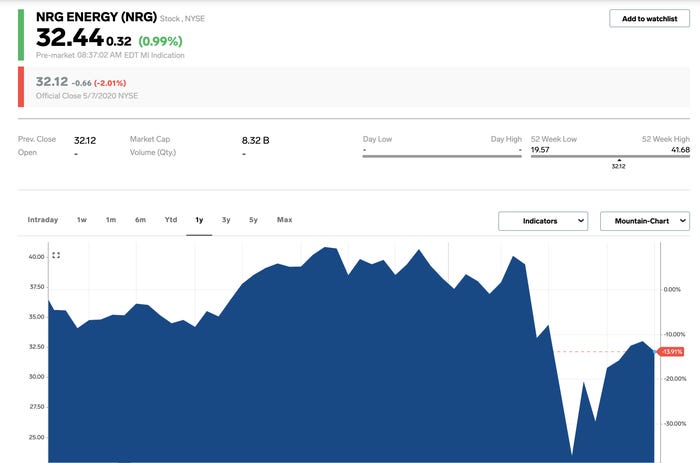Image resolution: width=700 pixels, height=463 pixels.
Task: Select the 5y time range tab
Action: point(253,220)
